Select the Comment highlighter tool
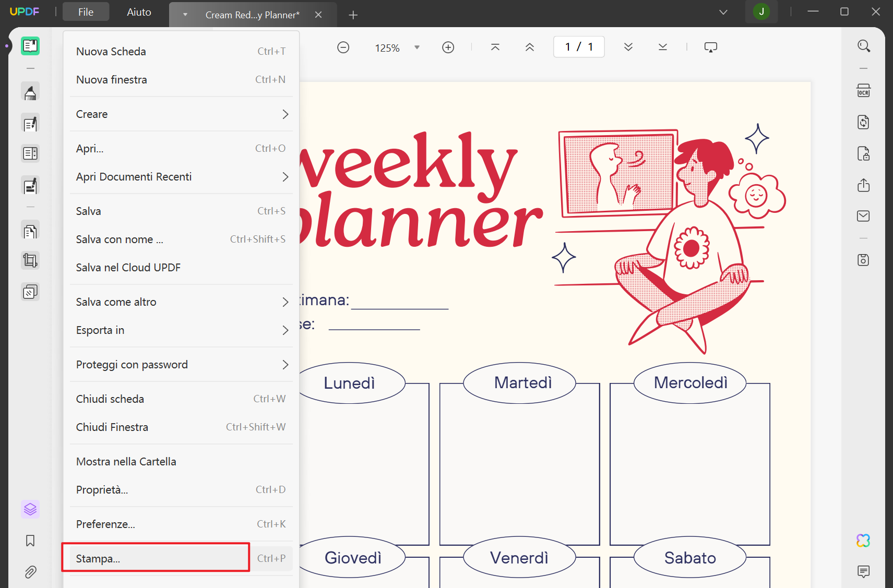Image resolution: width=893 pixels, height=588 pixels. [x=30, y=92]
